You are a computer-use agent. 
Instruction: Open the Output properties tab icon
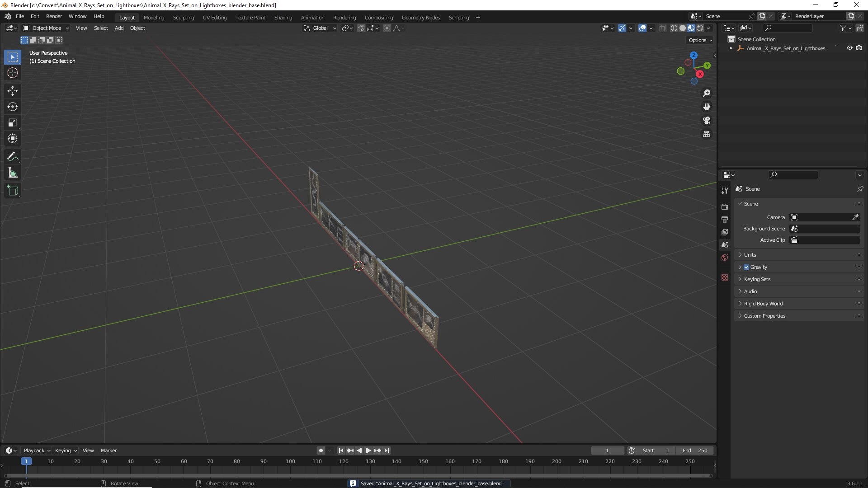pyautogui.click(x=725, y=219)
